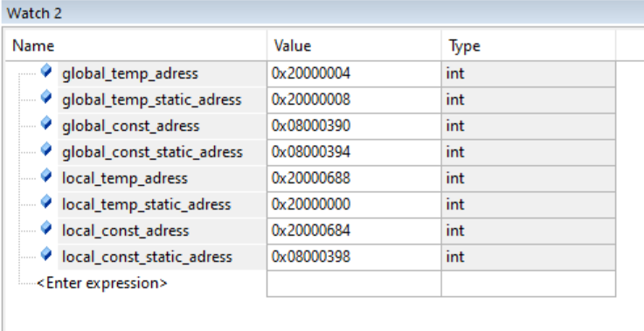Viewport: 644px width, 331px height.
Task: Click the variable icon beside global_temp_adress
Action: click(46, 71)
